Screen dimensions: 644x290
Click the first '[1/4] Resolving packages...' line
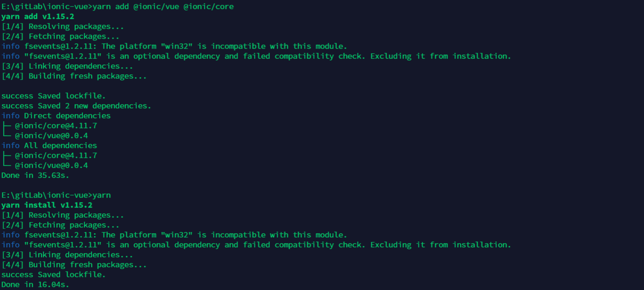[63, 27]
